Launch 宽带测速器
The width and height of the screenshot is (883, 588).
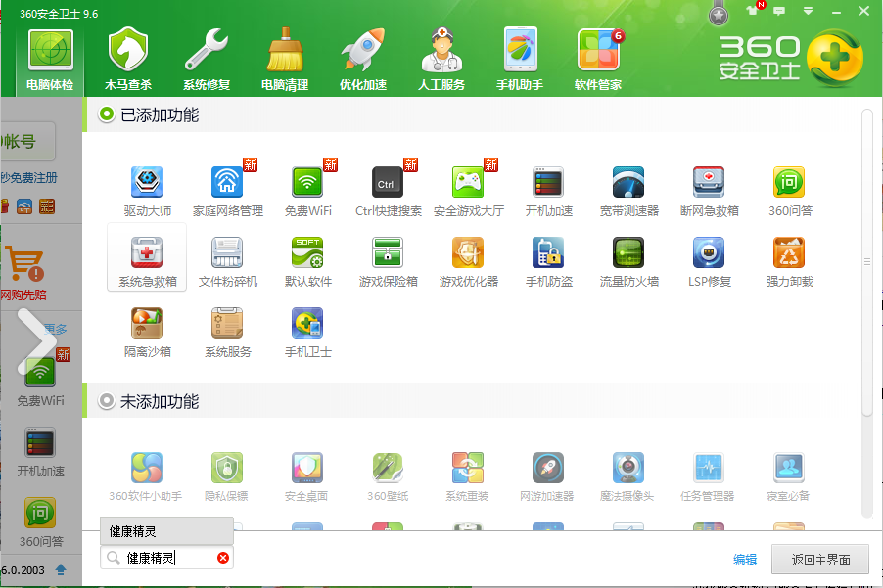pyautogui.click(x=629, y=192)
